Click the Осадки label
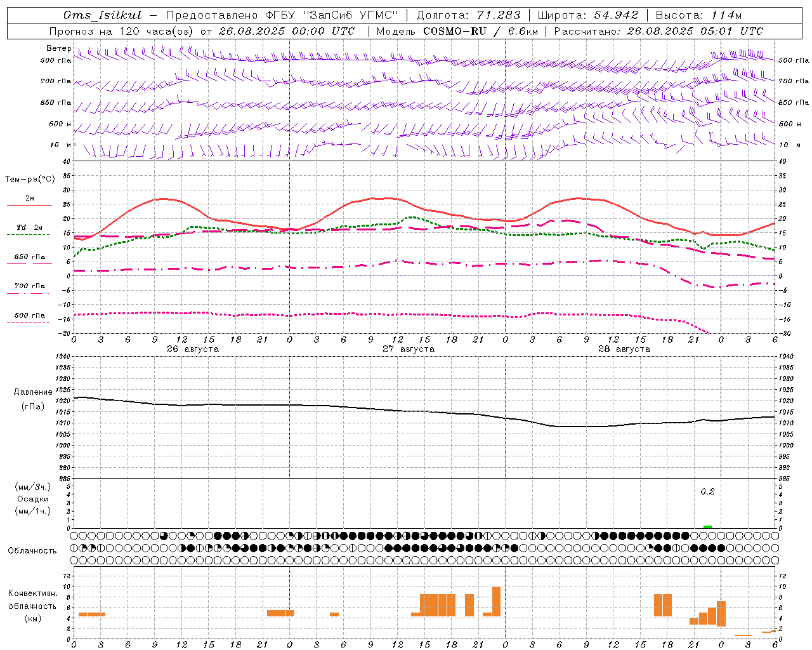The height and width of the screenshot is (650, 812). pos(33,499)
